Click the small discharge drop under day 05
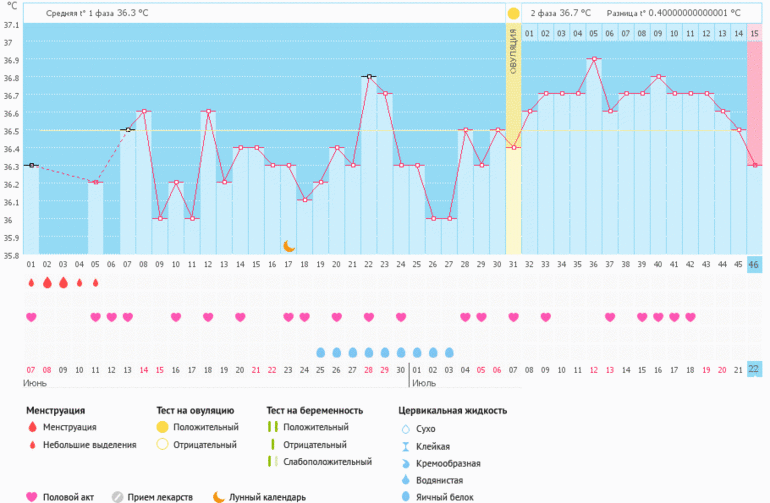The width and height of the screenshot is (770, 503). (x=96, y=283)
